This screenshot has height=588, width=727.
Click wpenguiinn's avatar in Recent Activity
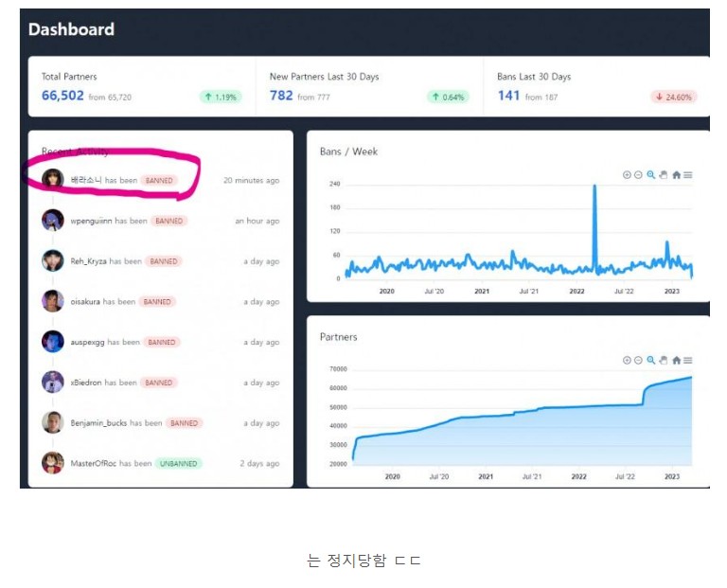point(53,221)
